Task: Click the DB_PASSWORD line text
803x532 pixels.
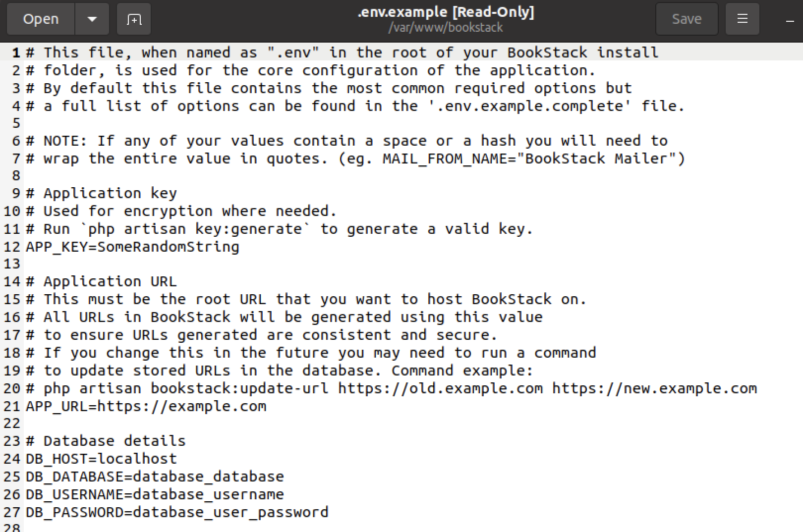Action: click(176, 512)
